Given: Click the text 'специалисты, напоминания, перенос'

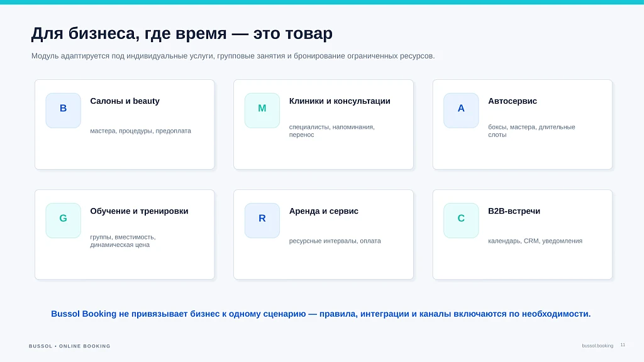Looking at the screenshot, I should tap(332, 131).
